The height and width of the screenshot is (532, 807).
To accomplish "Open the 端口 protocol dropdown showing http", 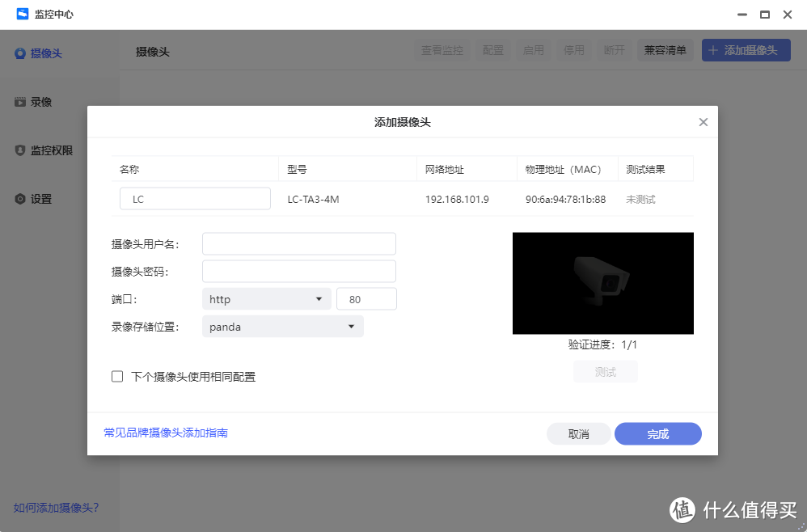I will [265, 298].
